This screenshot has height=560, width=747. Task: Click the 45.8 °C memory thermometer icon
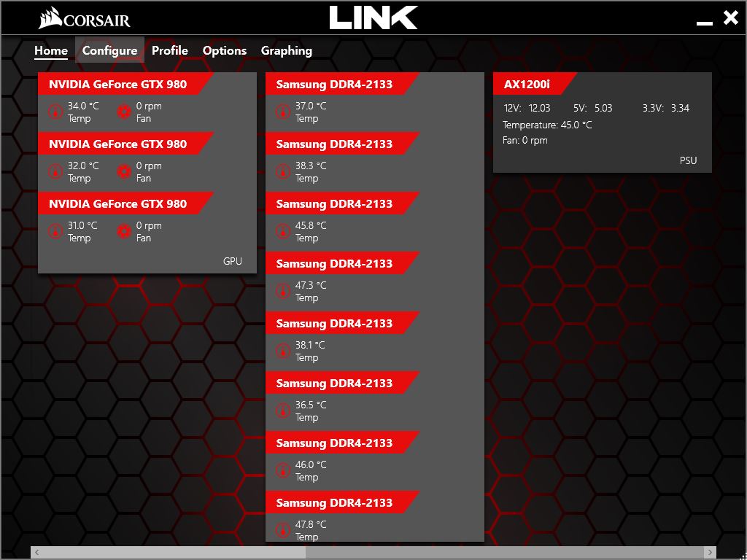pyautogui.click(x=282, y=231)
